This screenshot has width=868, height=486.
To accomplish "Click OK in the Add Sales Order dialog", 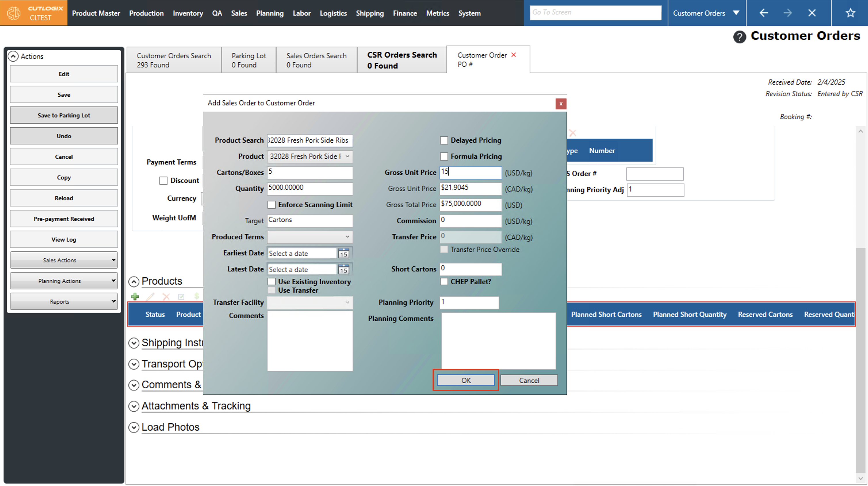I will tap(466, 380).
